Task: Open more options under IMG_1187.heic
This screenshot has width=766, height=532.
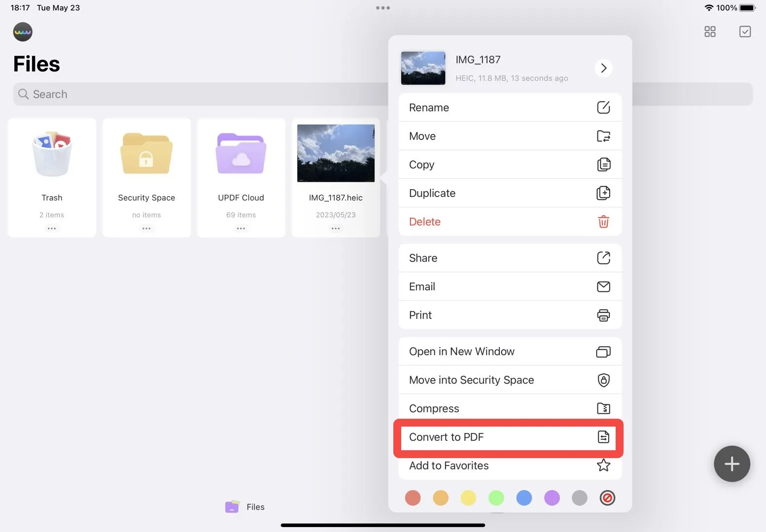Action: pos(336,229)
